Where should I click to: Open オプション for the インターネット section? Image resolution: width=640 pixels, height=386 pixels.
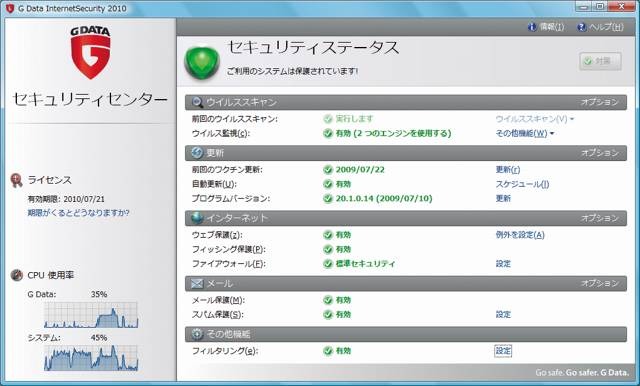coord(600,218)
